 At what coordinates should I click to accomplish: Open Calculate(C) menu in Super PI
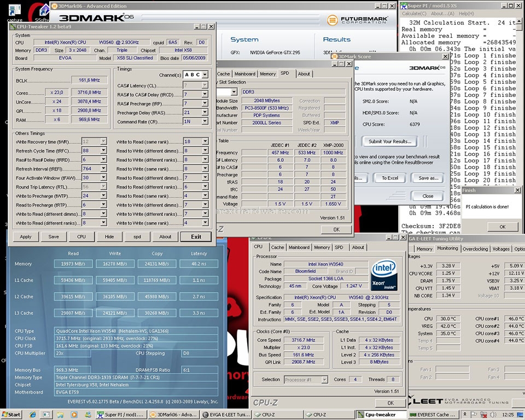tap(414, 13)
